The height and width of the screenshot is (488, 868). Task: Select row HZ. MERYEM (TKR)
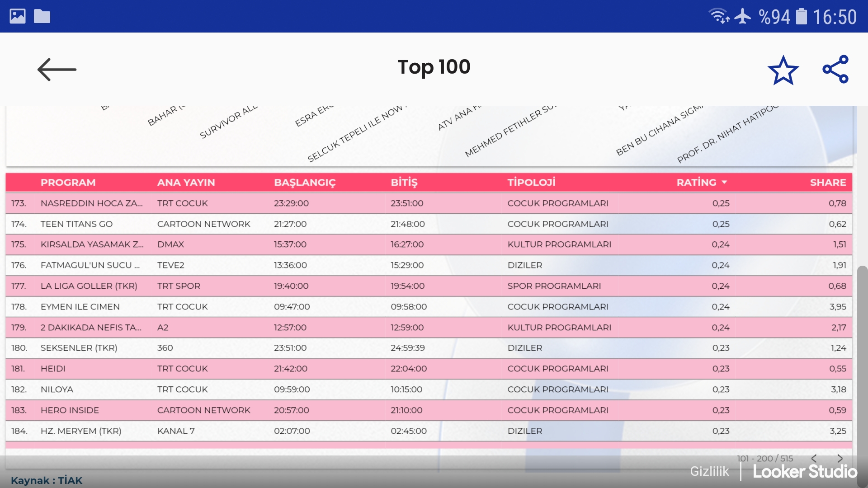pyautogui.click(x=429, y=431)
